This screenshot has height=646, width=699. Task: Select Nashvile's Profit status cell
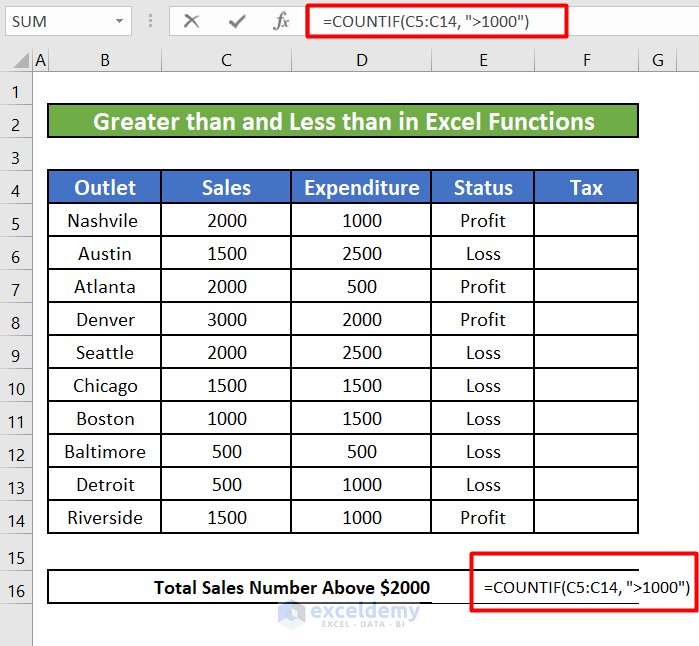tap(483, 220)
